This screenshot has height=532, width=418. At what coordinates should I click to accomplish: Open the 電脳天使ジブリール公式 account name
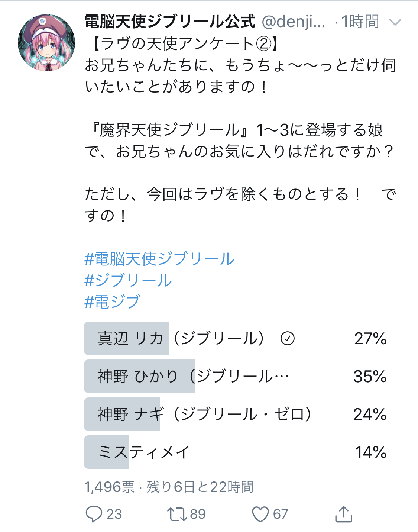[170, 22]
